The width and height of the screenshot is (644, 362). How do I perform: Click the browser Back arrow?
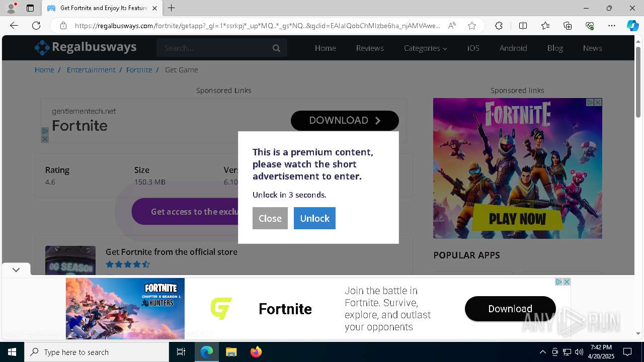pyautogui.click(x=14, y=26)
